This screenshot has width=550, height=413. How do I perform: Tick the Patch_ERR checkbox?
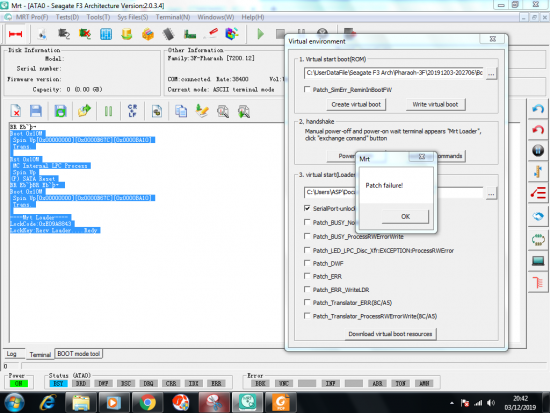(x=307, y=276)
